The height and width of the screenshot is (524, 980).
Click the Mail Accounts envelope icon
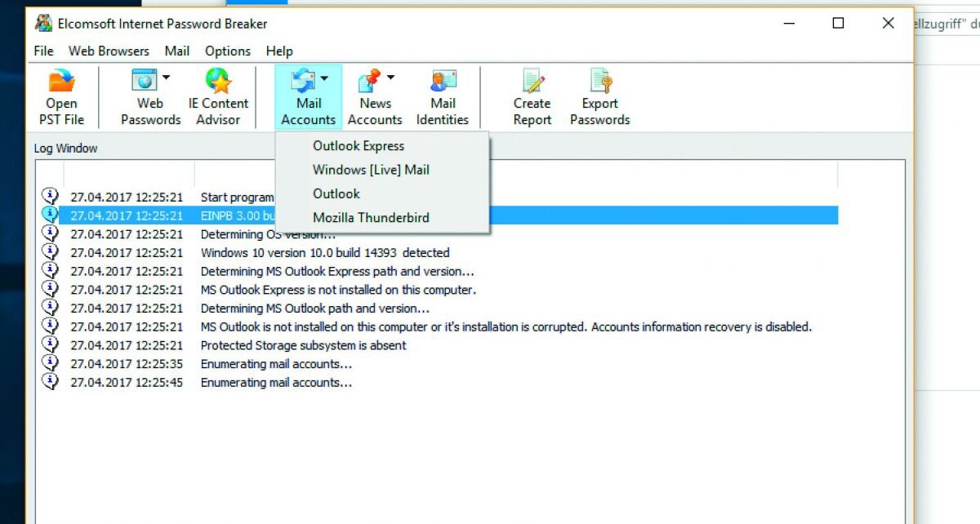pyautogui.click(x=303, y=80)
